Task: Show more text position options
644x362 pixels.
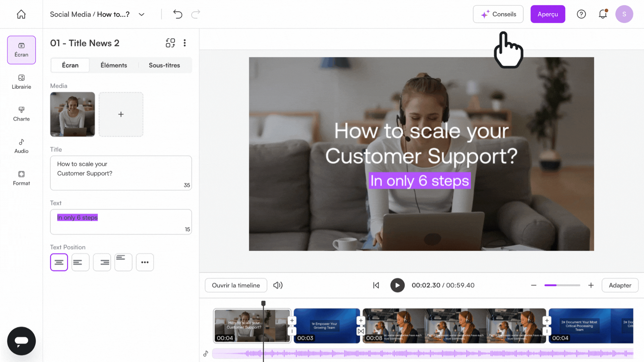Action: pyautogui.click(x=145, y=262)
